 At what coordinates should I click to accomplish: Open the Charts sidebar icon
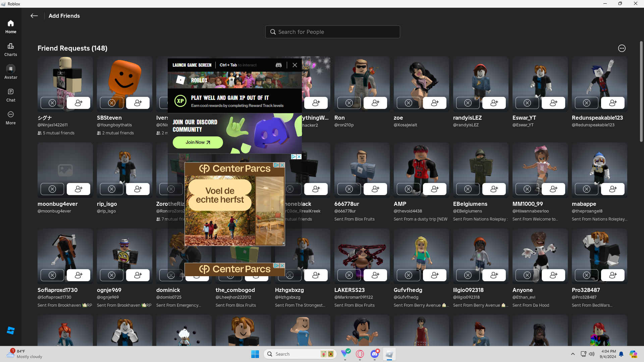10,49
